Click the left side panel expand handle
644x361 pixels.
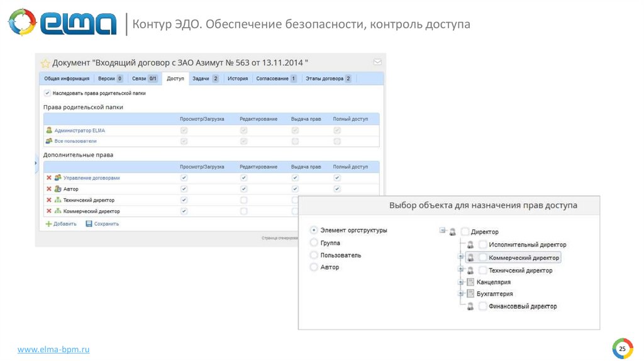click(x=35, y=162)
